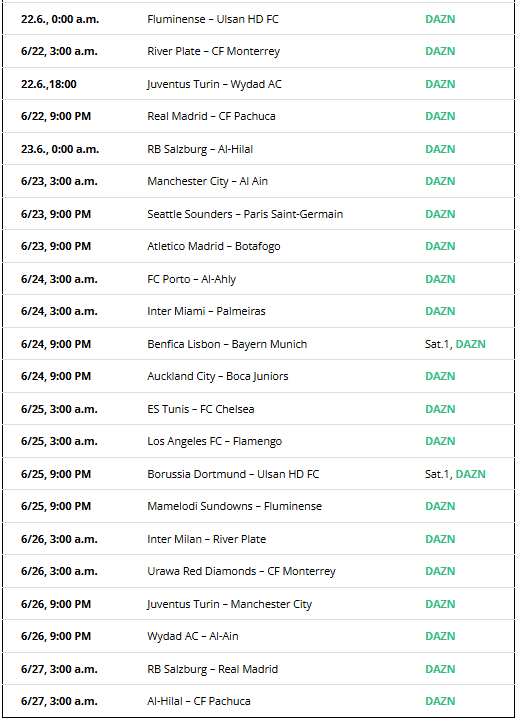
Task: Follow DAZN link for Auckland City – Boca Juniors
Action: click(440, 376)
